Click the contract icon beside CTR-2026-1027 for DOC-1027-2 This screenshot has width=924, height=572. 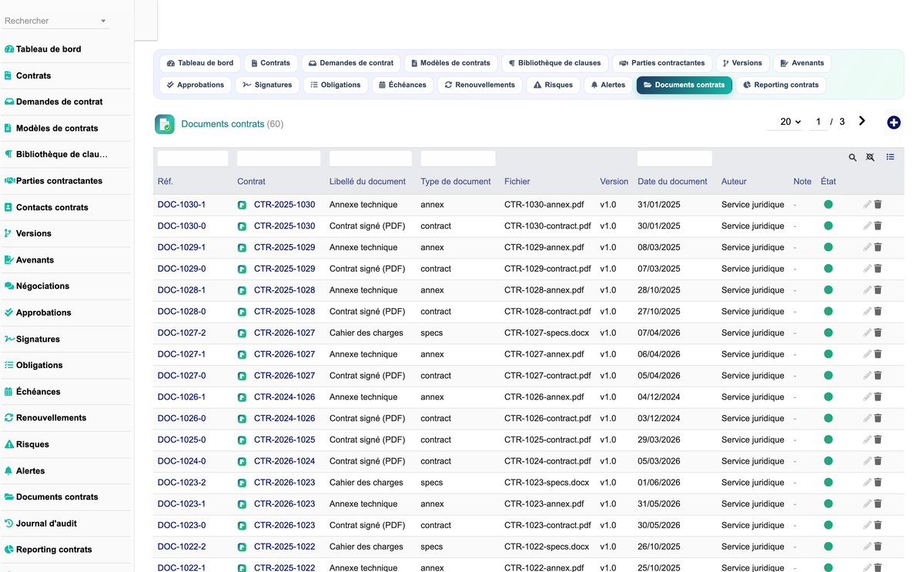(242, 333)
